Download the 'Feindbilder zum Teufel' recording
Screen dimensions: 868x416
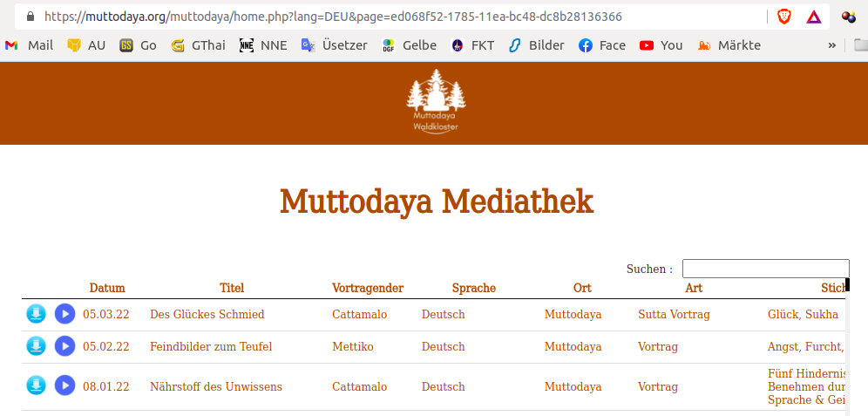tap(36, 346)
